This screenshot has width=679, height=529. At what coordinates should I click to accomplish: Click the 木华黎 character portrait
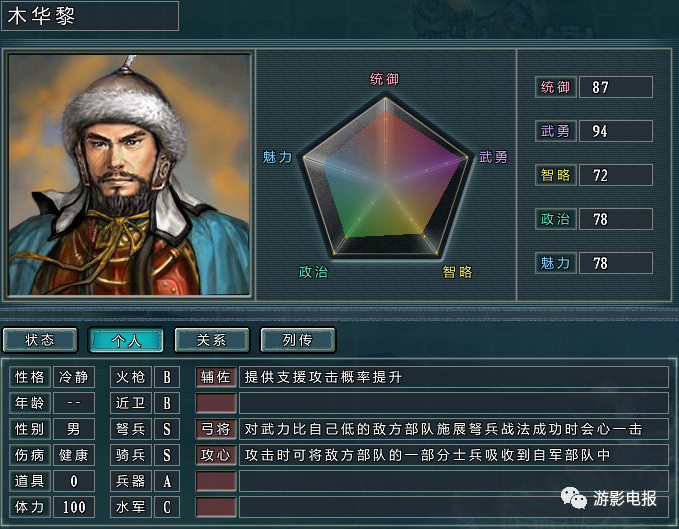129,174
